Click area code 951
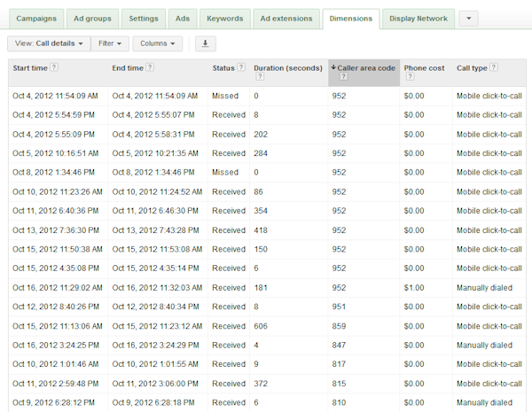The width and height of the screenshot is (532, 412). tap(339, 307)
